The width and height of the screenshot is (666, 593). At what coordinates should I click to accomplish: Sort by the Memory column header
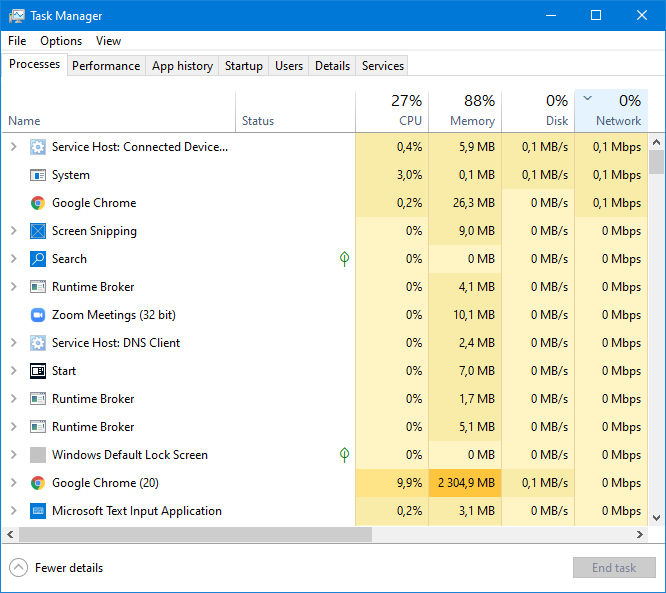tap(465, 111)
